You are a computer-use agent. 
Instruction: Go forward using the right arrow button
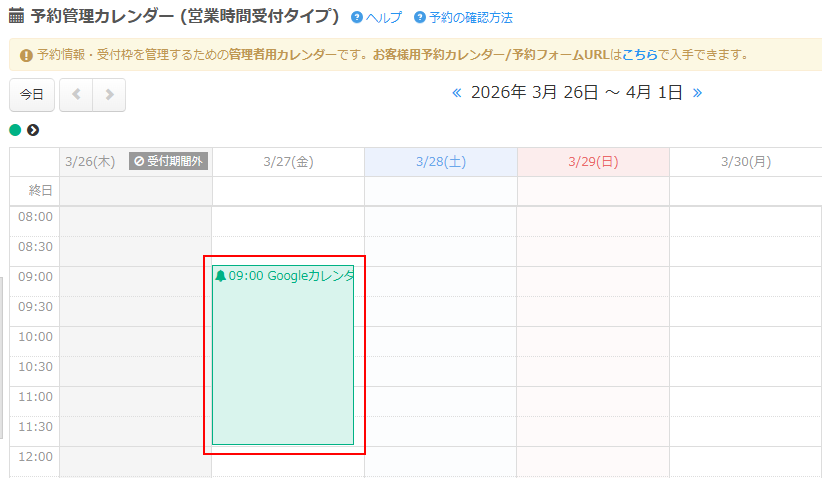(x=109, y=95)
